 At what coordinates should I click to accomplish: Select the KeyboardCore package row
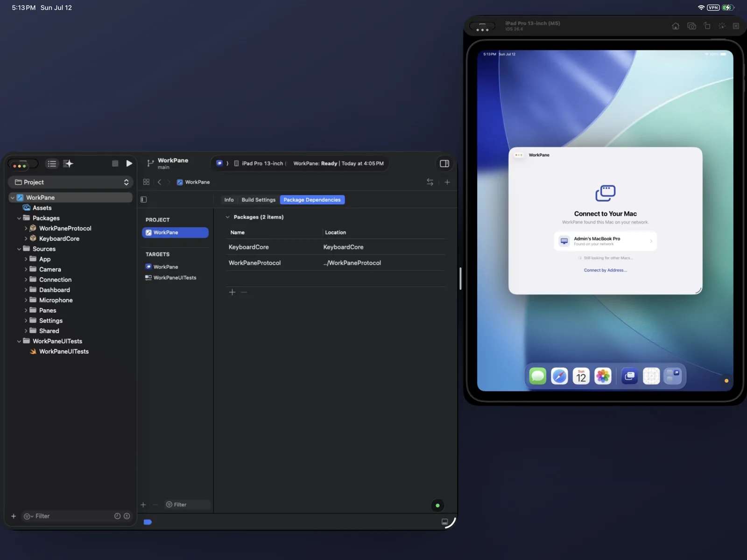336,247
